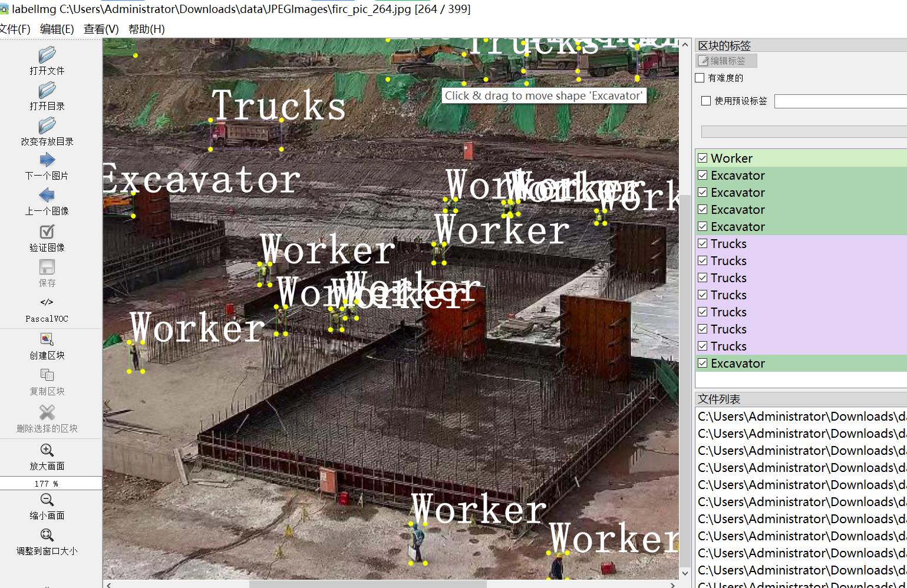
Task: Toggle the last Excavator checkbox below all Trucks
Action: click(x=702, y=363)
